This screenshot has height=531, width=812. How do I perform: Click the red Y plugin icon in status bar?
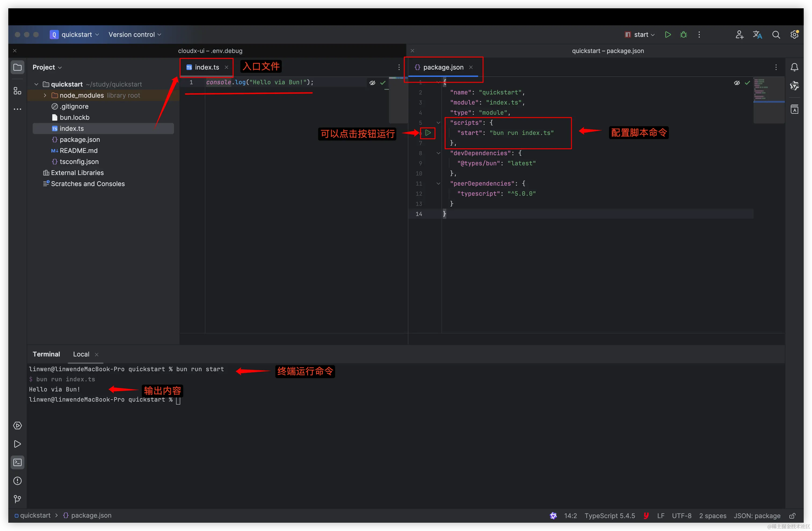coord(646,516)
